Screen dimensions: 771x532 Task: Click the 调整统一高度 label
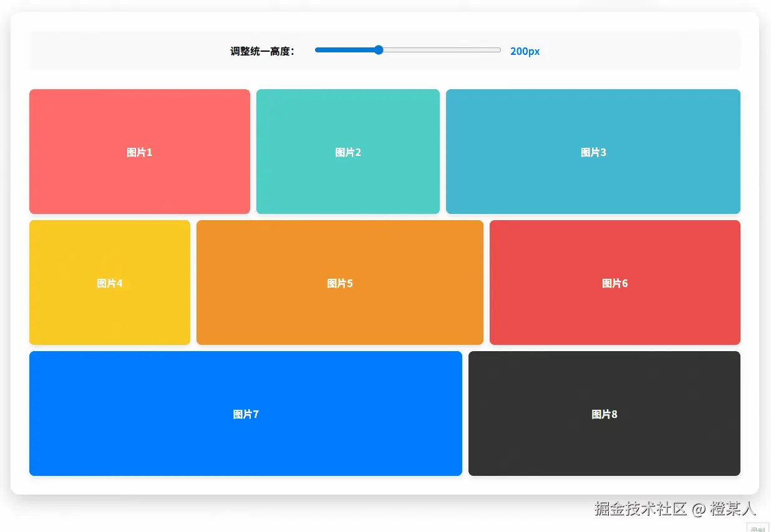262,51
